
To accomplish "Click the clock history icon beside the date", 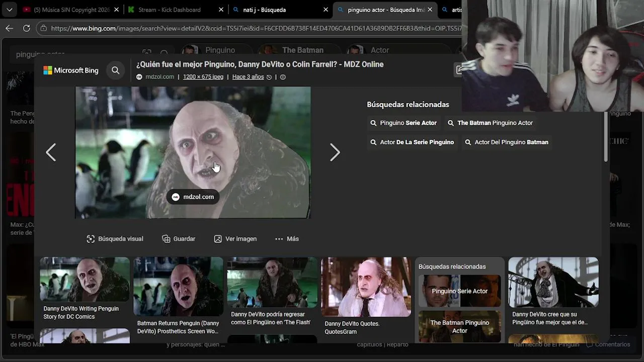I will (269, 77).
